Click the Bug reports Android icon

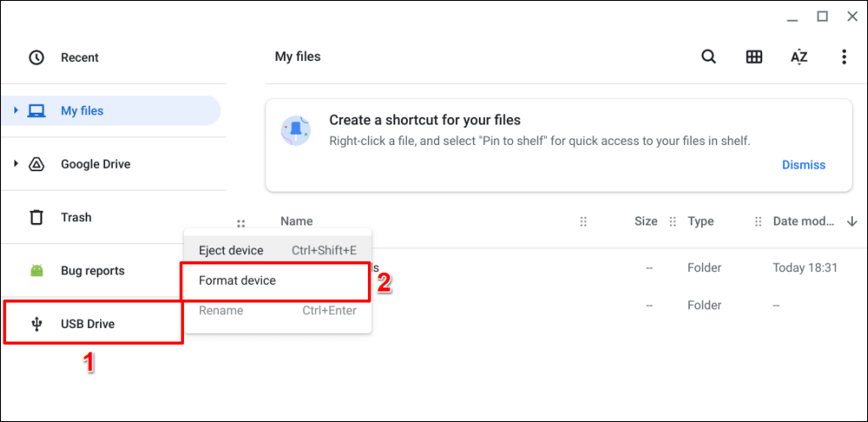click(36, 271)
